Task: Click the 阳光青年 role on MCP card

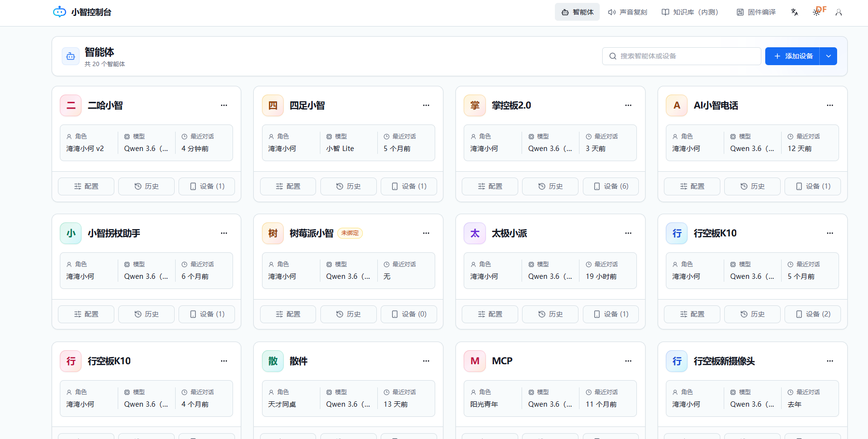Action: coord(484,404)
